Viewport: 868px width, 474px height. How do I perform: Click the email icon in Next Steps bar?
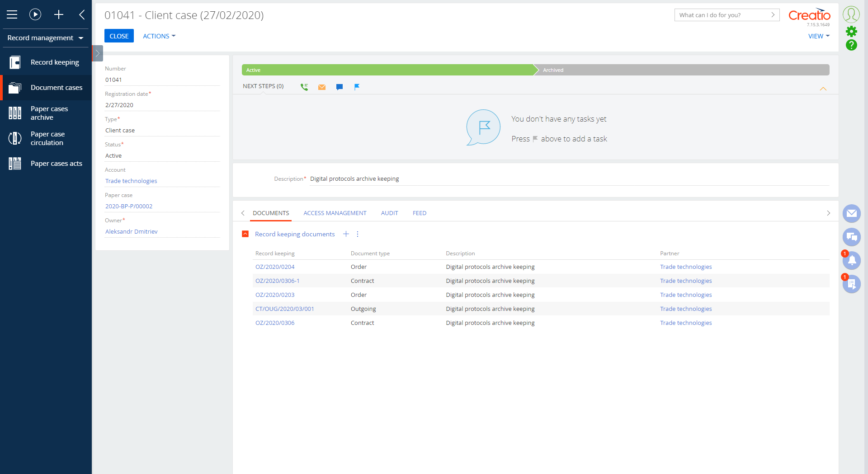coord(322,87)
